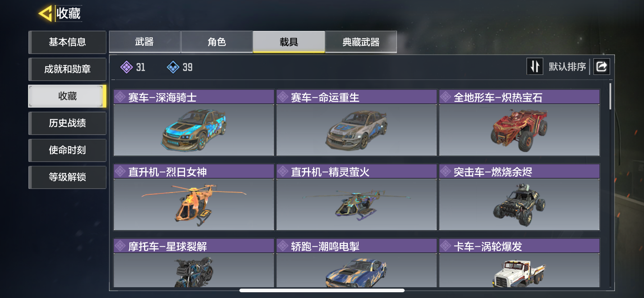The image size is (644, 298).
Task: Click the share export icon
Action: click(602, 67)
